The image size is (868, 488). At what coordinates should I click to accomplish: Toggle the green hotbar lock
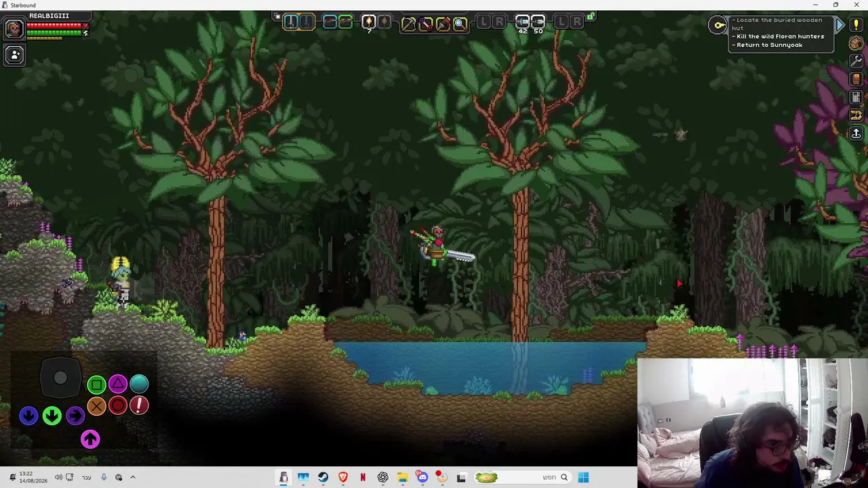click(591, 16)
